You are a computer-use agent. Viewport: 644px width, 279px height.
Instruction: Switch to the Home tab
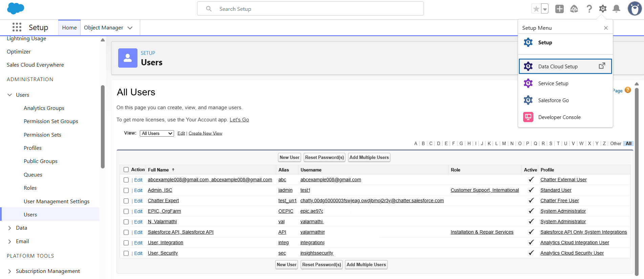[x=69, y=27]
